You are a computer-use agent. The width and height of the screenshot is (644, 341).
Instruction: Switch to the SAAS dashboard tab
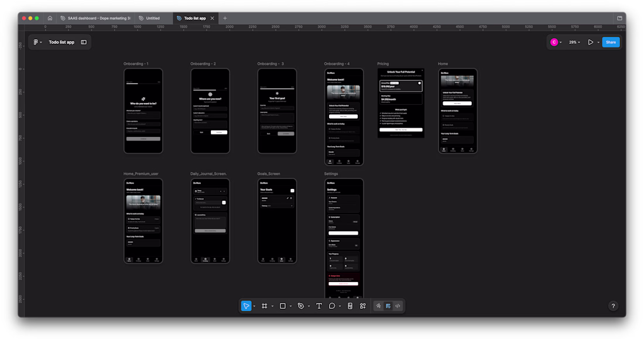coord(95,18)
